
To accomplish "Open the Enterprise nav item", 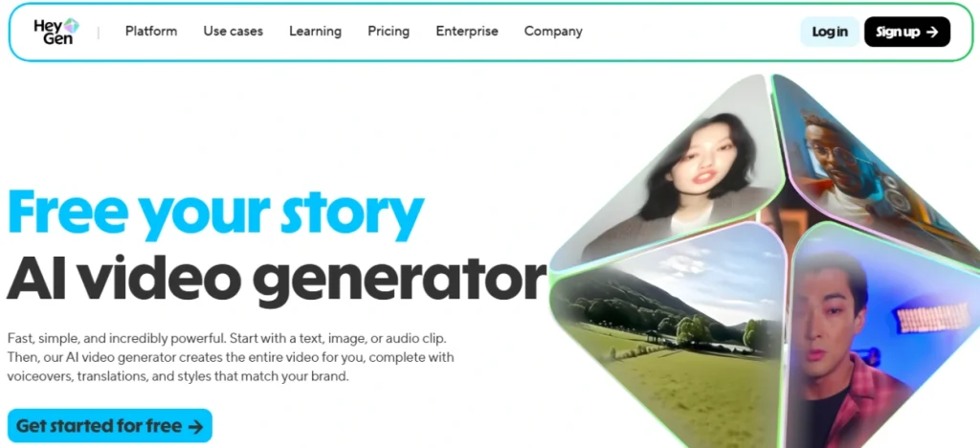I will coord(467,32).
